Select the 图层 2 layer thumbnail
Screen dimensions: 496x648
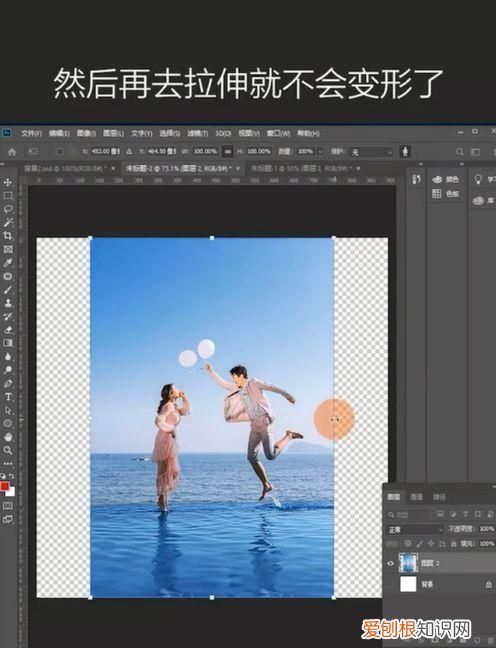point(408,563)
